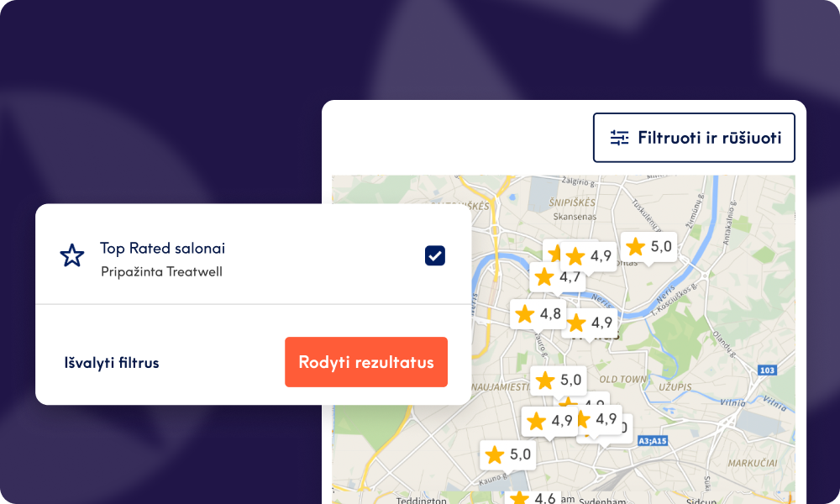Image resolution: width=840 pixels, height=504 pixels.
Task: Click the A3;A15 highway badge
Action: 652,440
